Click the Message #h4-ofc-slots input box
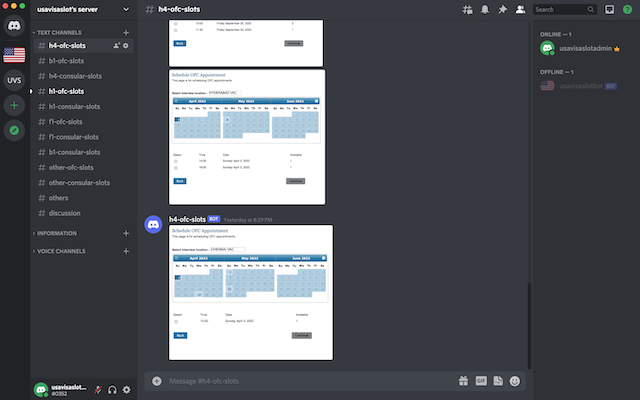Image resolution: width=640 pixels, height=400 pixels. (x=310, y=381)
